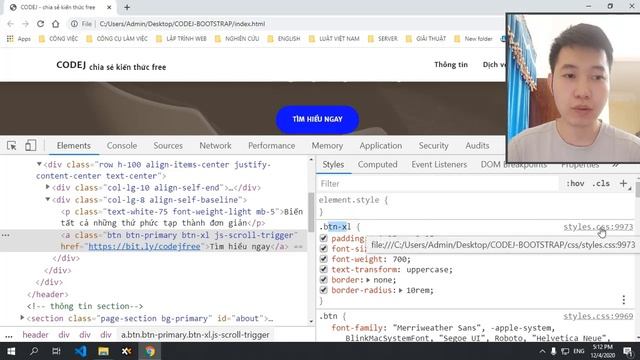Select the a.btn.btn-primary breadcrumb item

click(195, 335)
